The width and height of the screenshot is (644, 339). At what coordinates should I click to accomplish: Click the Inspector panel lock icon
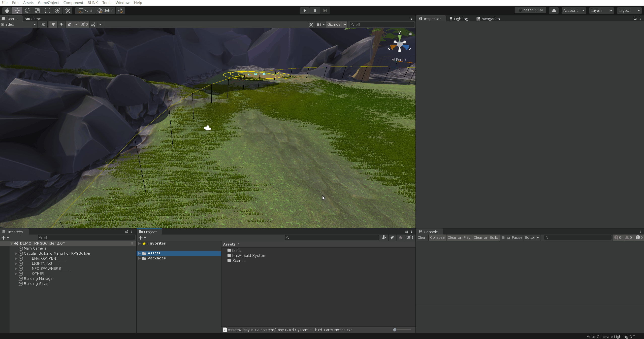click(x=635, y=18)
